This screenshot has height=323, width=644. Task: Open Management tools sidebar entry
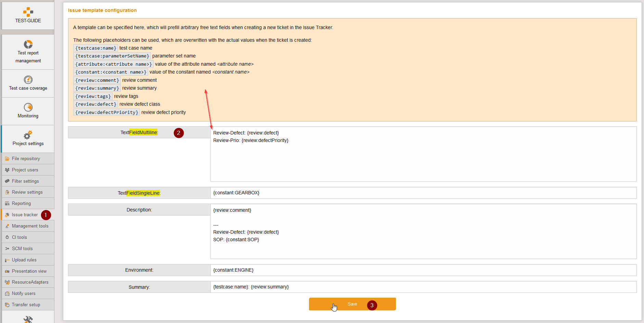(x=30, y=226)
